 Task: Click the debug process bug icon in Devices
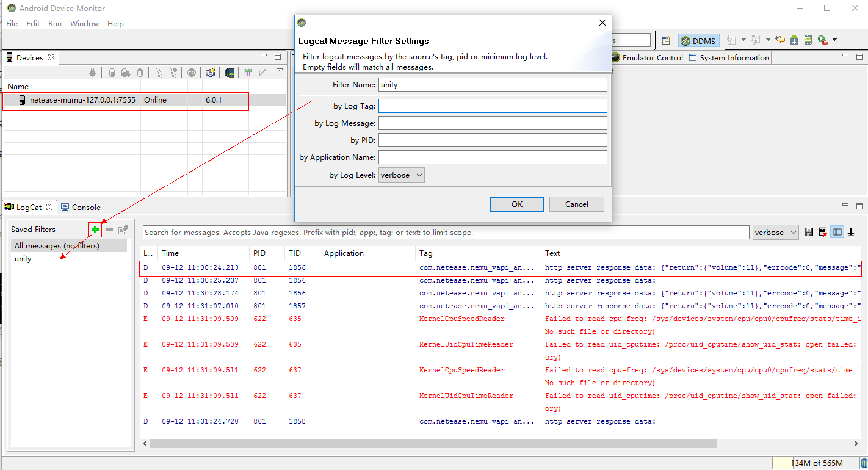92,73
